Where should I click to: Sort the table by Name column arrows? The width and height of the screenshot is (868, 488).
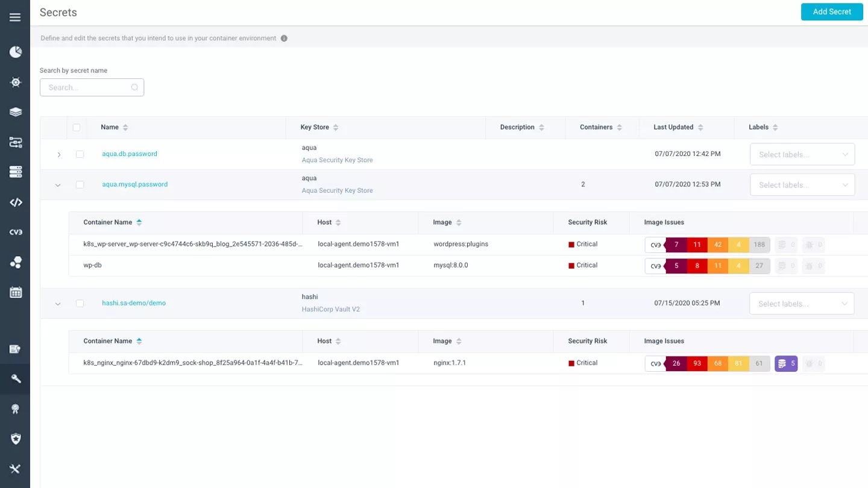coord(125,128)
